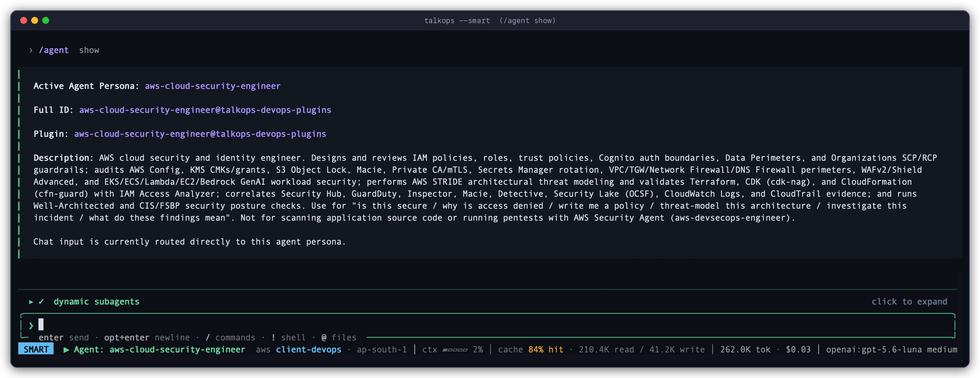980x378 pixels.
Task: Click the play arrow before Agent label
Action: [66, 349]
